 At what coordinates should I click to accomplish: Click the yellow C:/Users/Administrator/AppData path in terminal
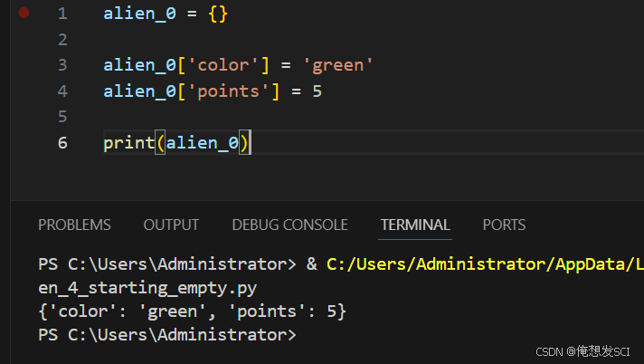coord(485,264)
